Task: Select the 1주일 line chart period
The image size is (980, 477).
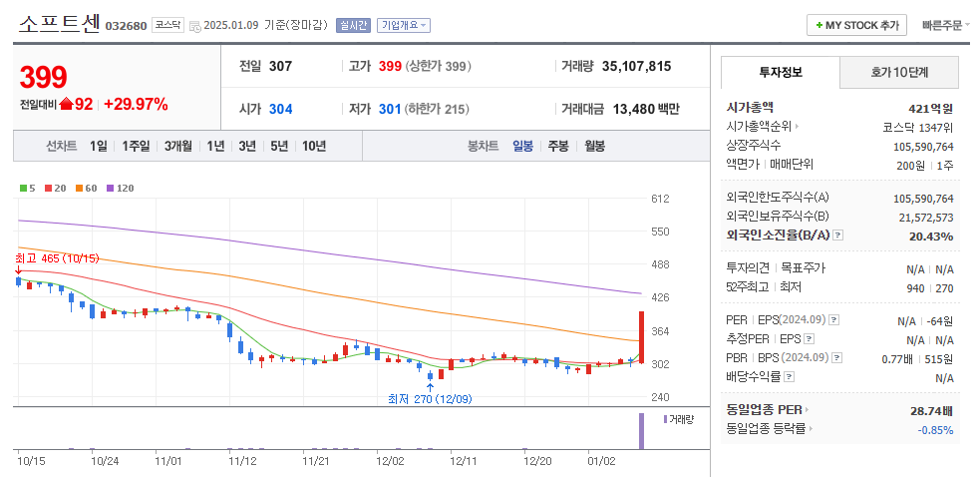Action: 136,147
